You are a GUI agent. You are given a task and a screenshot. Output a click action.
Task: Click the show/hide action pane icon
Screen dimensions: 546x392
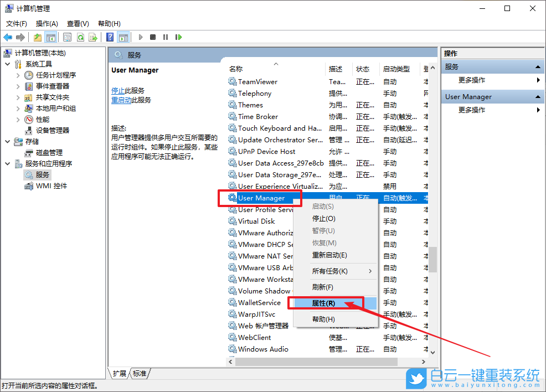point(124,37)
